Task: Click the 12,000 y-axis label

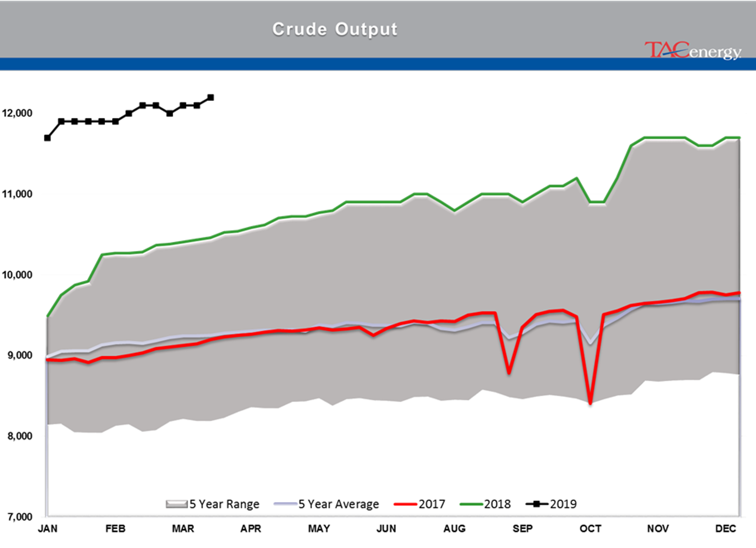Action: coord(17,113)
